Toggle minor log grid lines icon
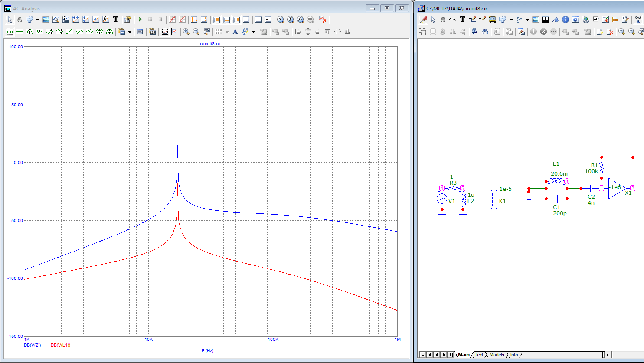Screen dimensions: 644x363 236,20
